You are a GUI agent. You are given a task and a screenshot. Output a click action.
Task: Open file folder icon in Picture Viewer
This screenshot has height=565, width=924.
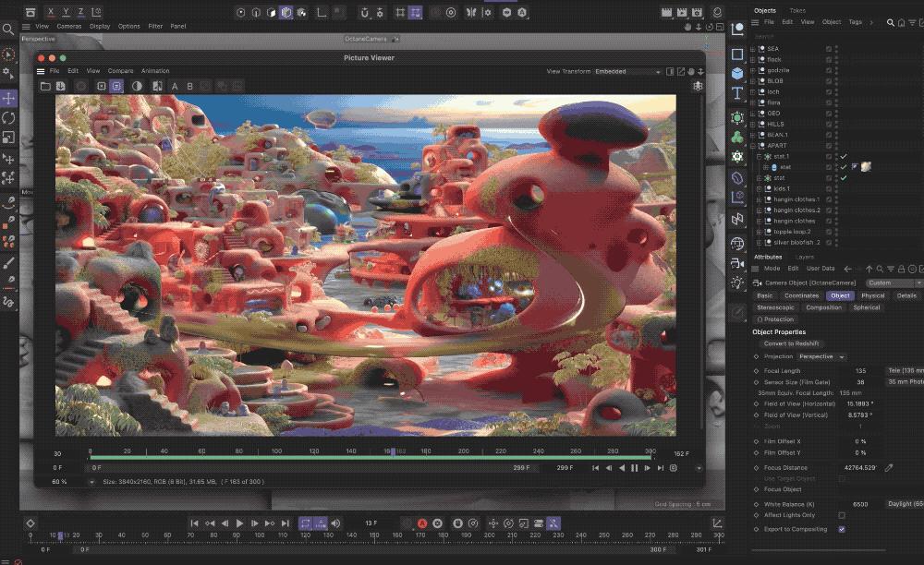pos(44,86)
